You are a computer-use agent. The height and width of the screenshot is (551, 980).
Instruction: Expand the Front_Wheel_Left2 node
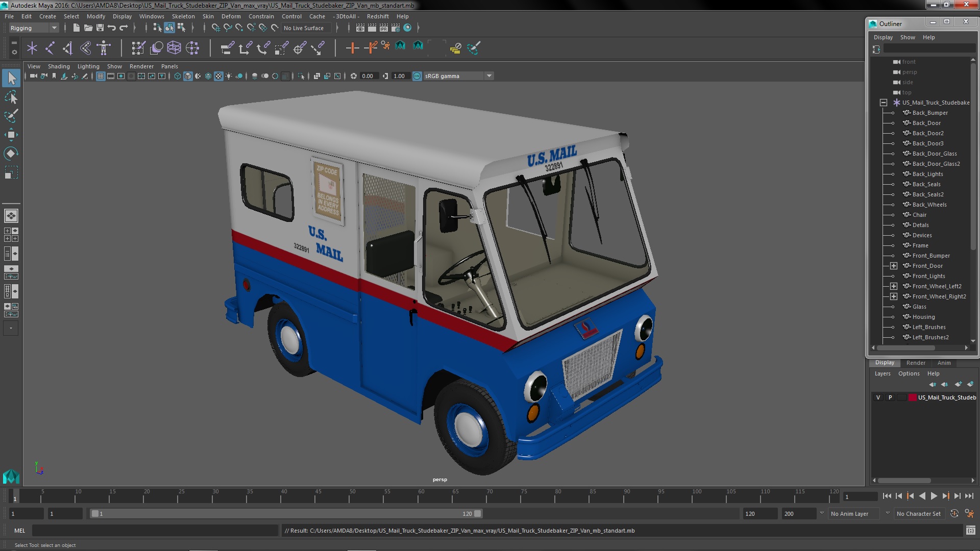click(x=894, y=286)
